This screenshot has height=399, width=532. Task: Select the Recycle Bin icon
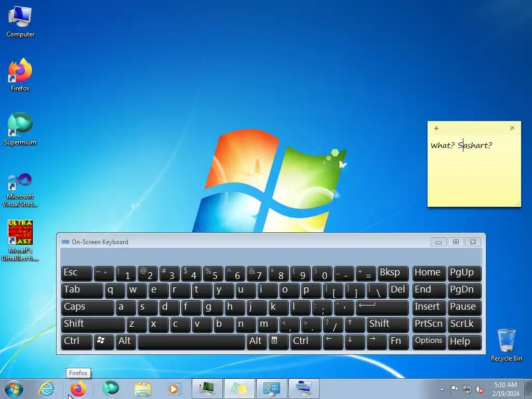click(x=506, y=345)
